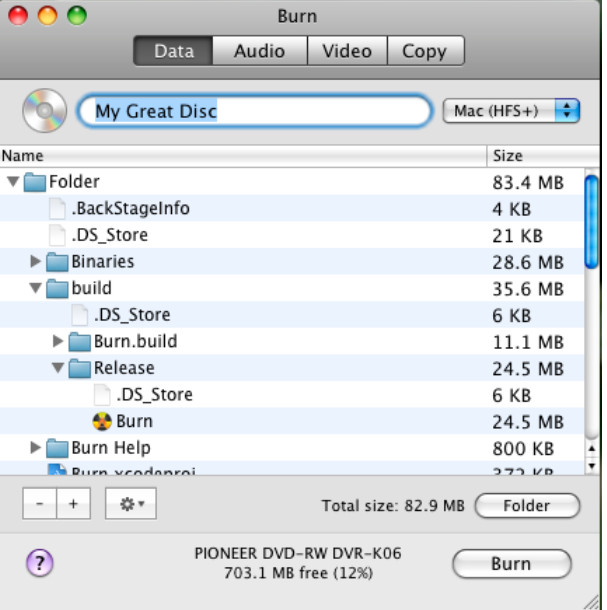Click the disc icon beside the name field
This screenshot has height=610, width=607.
44,110
